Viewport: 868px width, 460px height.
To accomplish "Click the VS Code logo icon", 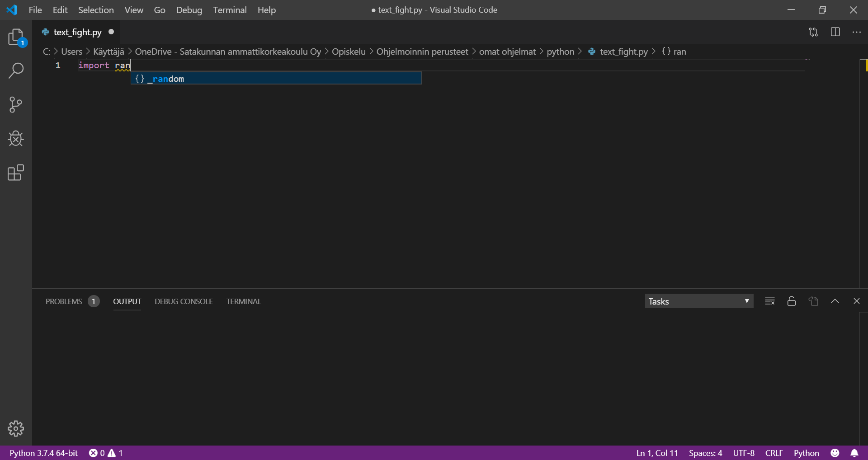I will 12,10.
